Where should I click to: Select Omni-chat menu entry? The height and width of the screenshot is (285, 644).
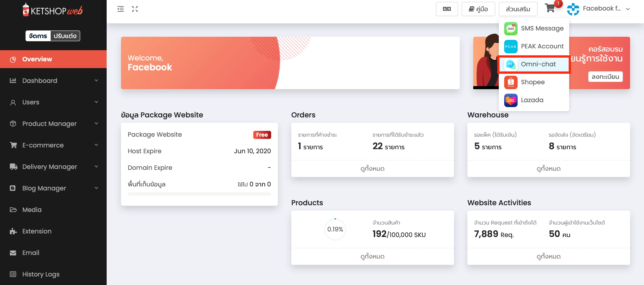coord(534,64)
